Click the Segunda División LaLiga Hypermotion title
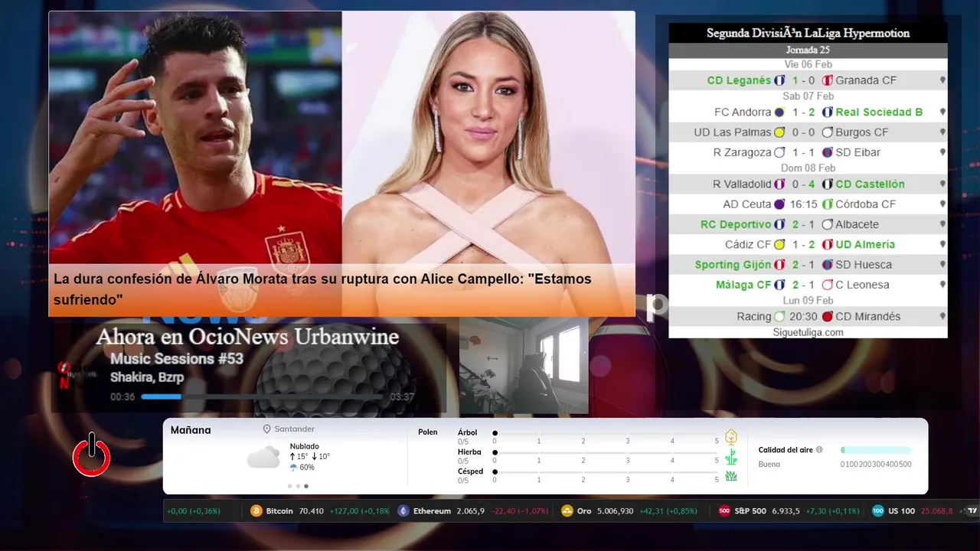The width and height of the screenshot is (980, 551). [x=808, y=33]
